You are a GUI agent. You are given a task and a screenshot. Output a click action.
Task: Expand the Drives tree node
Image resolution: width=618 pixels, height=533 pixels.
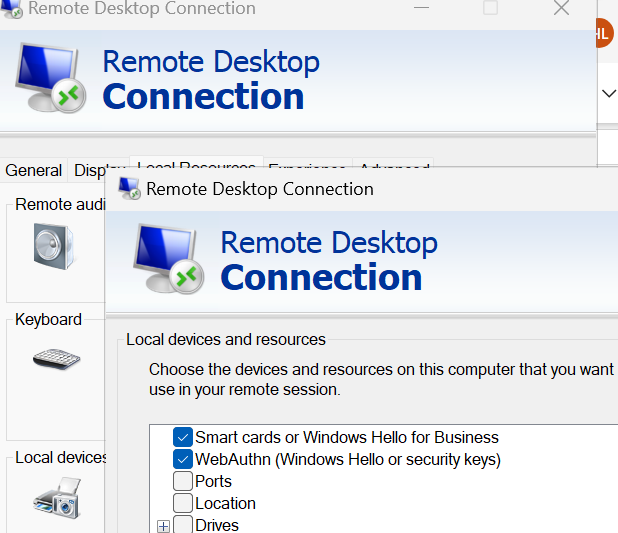click(x=163, y=526)
